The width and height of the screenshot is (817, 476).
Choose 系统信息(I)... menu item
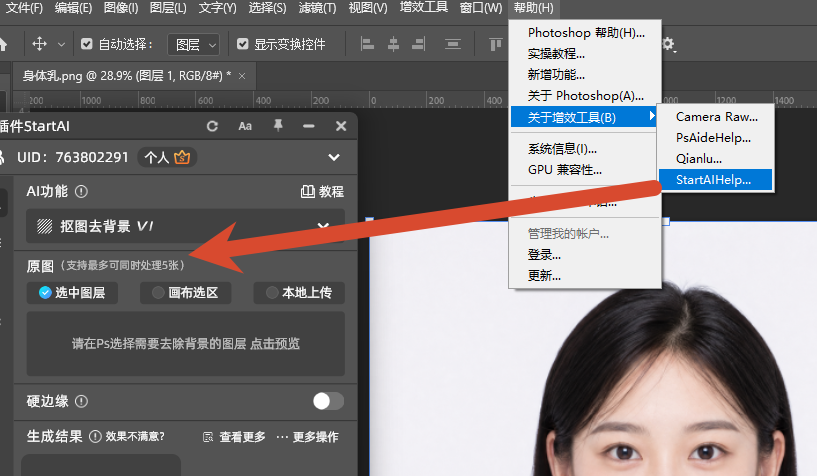tap(586, 149)
